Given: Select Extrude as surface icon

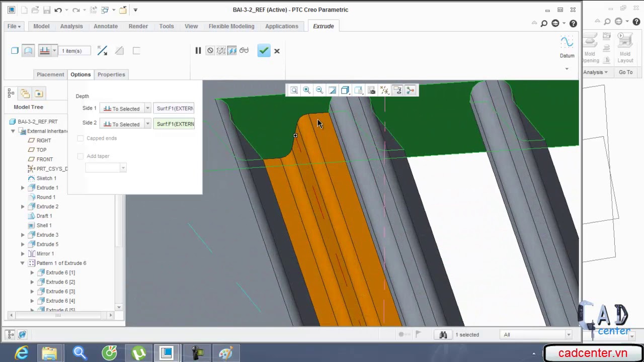Looking at the screenshot, I should click(28, 51).
